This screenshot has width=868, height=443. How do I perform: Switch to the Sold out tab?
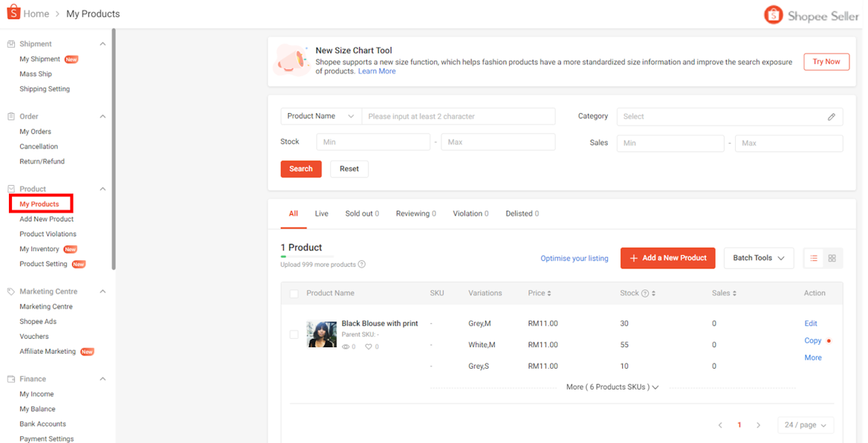[361, 213]
